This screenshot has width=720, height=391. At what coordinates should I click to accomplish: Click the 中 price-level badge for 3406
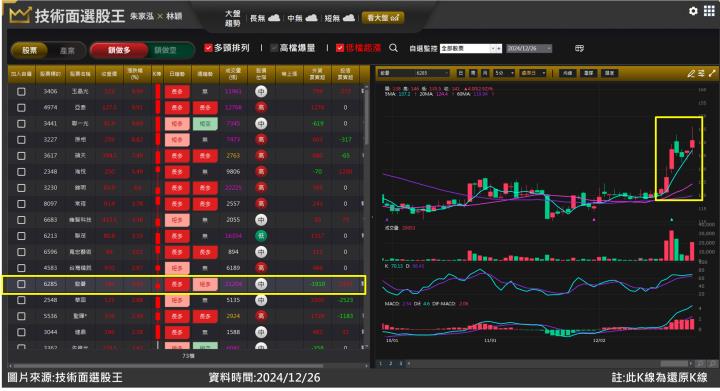tap(261, 91)
